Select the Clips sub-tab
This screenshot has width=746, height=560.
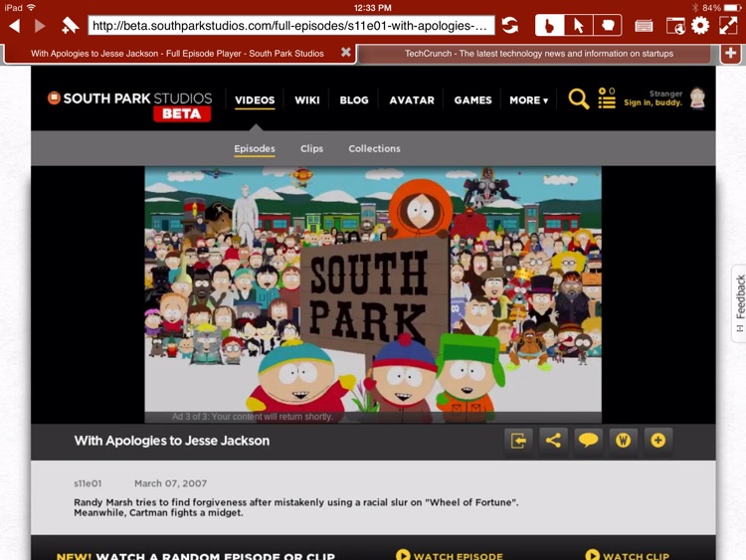[x=311, y=148]
